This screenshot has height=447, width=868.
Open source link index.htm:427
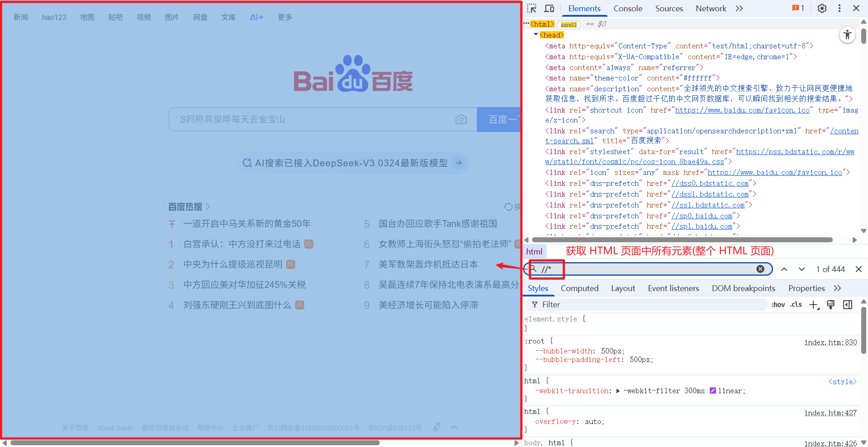[x=830, y=413]
